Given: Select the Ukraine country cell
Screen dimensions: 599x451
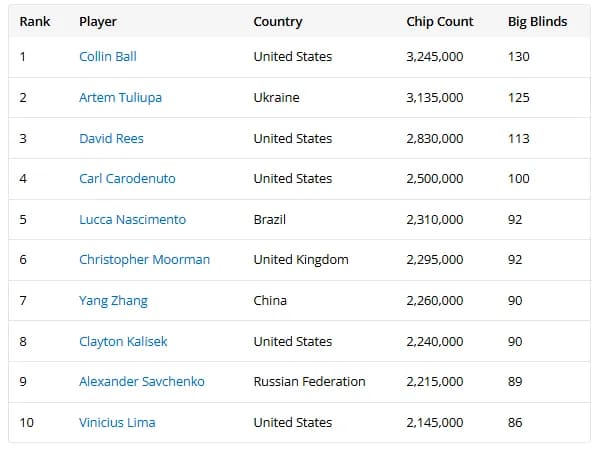Looking at the screenshot, I should pyautogui.click(x=277, y=97).
